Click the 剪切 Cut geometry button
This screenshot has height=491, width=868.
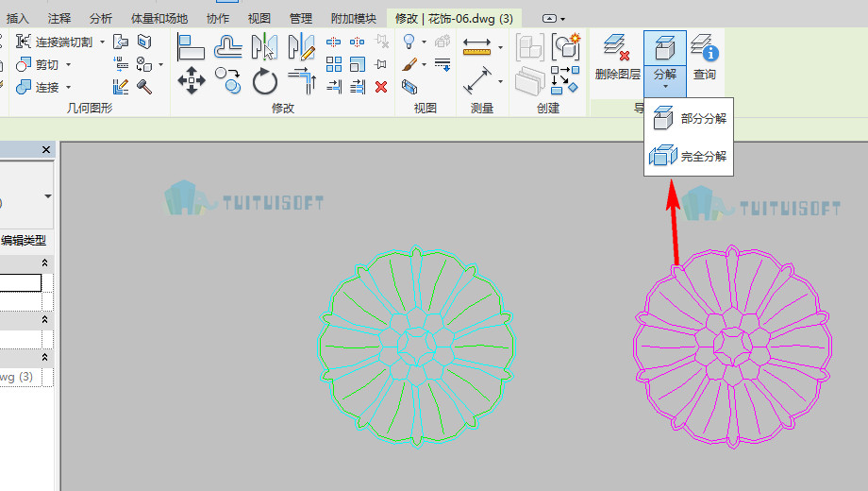pyautogui.click(x=37, y=65)
